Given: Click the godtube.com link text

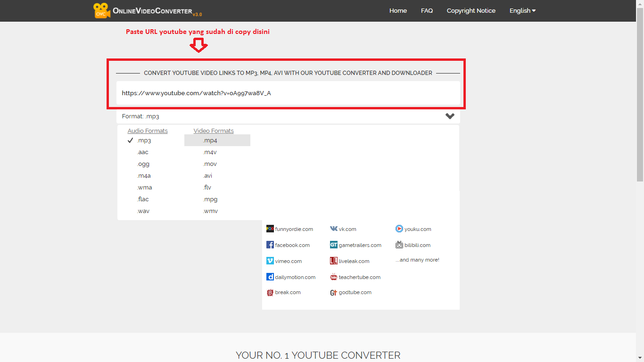Looking at the screenshot, I should pos(355,292).
